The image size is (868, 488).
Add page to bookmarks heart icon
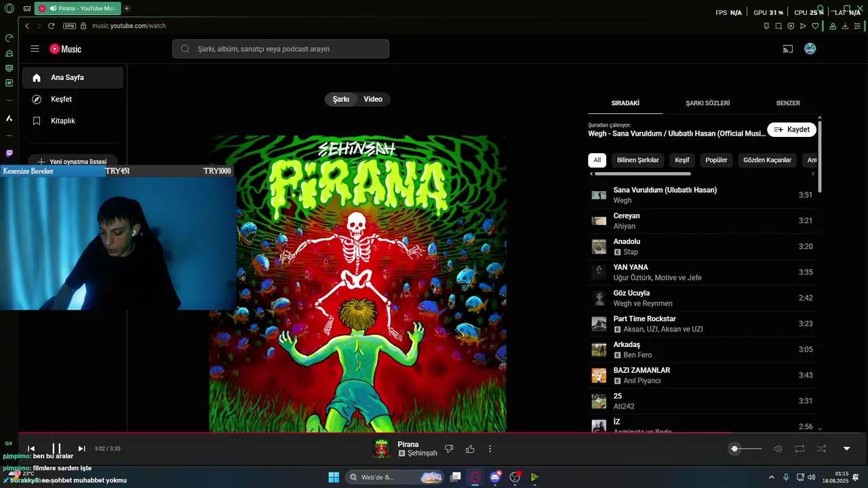click(x=815, y=26)
